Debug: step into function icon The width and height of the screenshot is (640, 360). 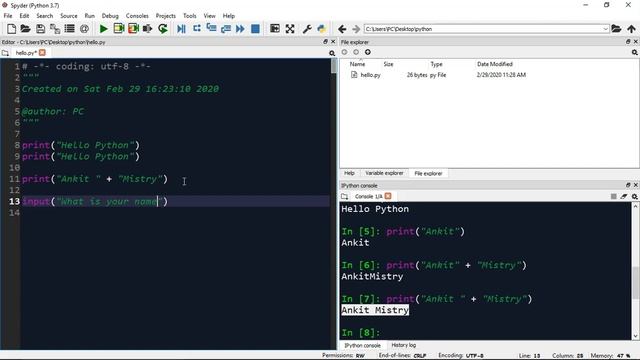[211, 29]
